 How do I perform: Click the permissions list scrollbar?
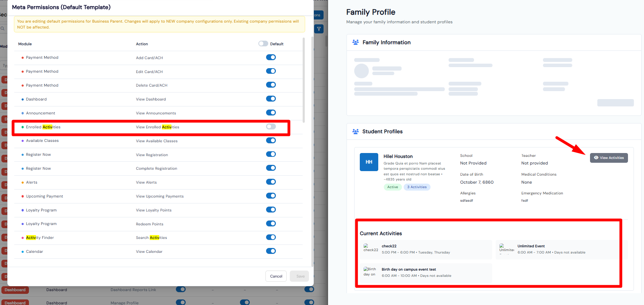304,80
